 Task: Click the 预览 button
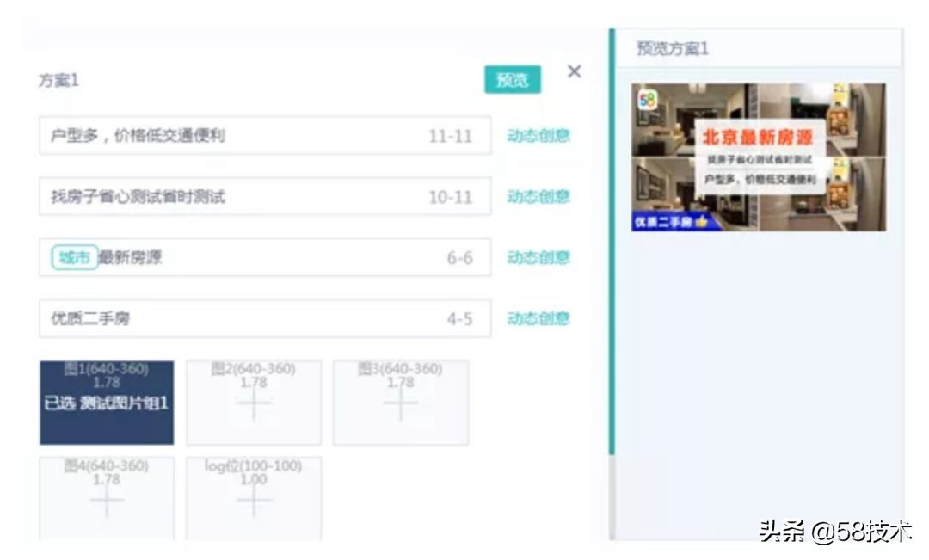click(x=514, y=79)
